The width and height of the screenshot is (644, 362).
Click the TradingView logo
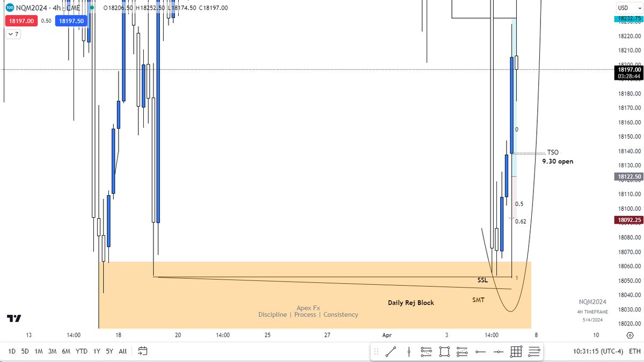click(14, 318)
